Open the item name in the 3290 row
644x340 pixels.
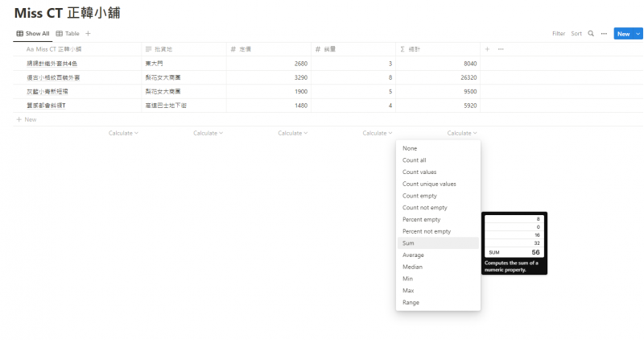[x=53, y=77]
